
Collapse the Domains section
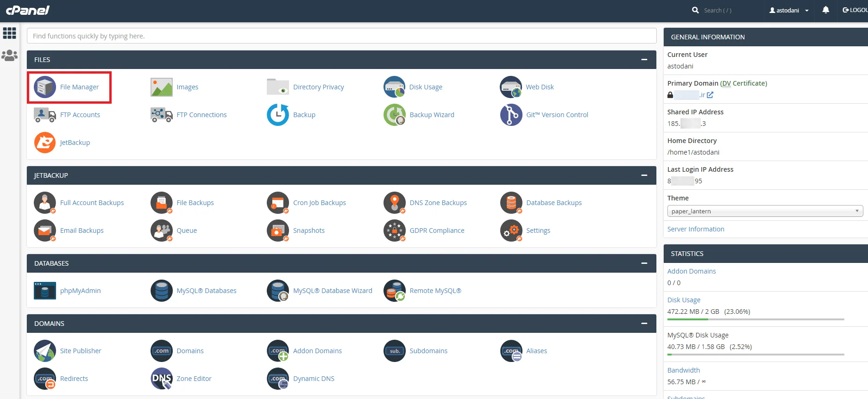pos(644,324)
